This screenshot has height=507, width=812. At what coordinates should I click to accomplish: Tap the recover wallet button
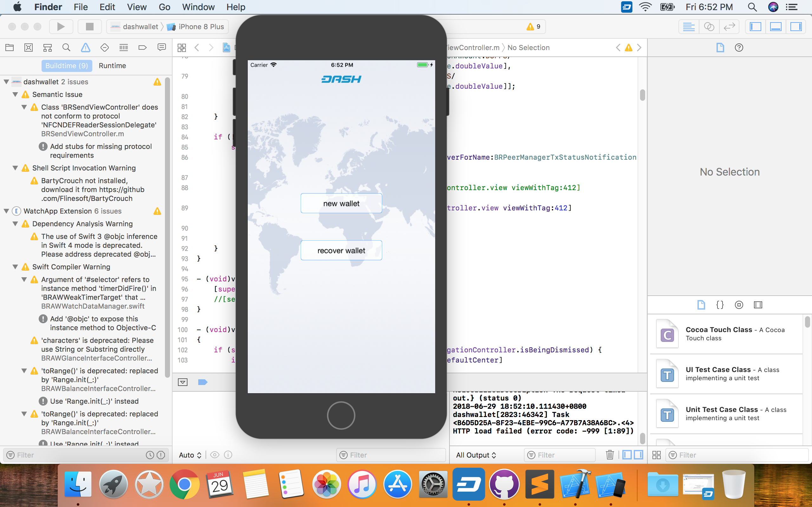(341, 250)
